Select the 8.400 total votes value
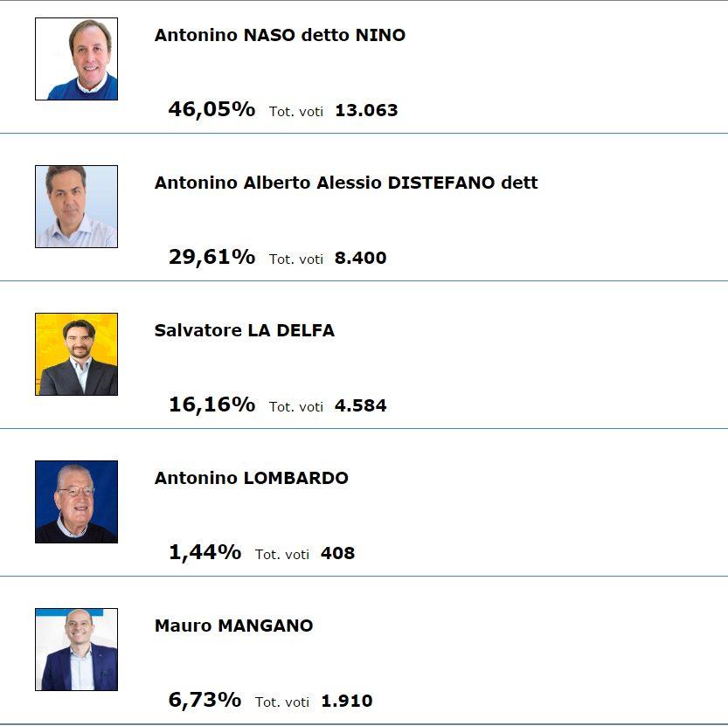Image resolution: width=728 pixels, height=726 pixels. point(360,259)
